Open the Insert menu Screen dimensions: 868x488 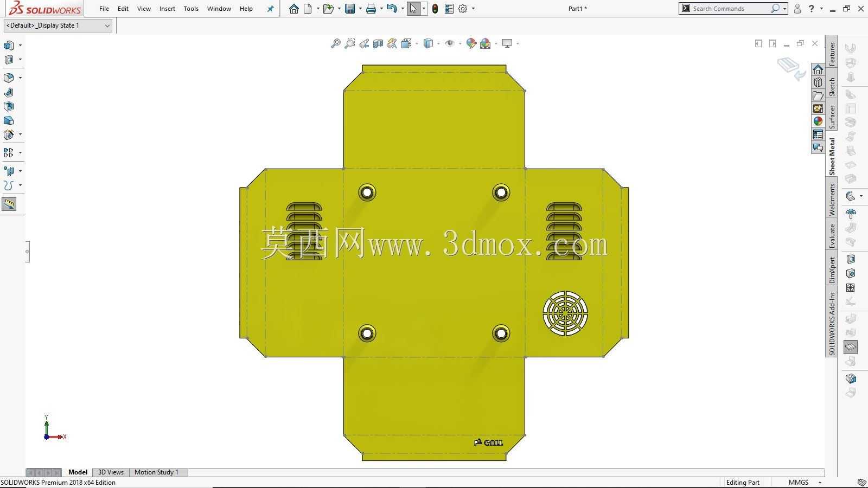[167, 9]
